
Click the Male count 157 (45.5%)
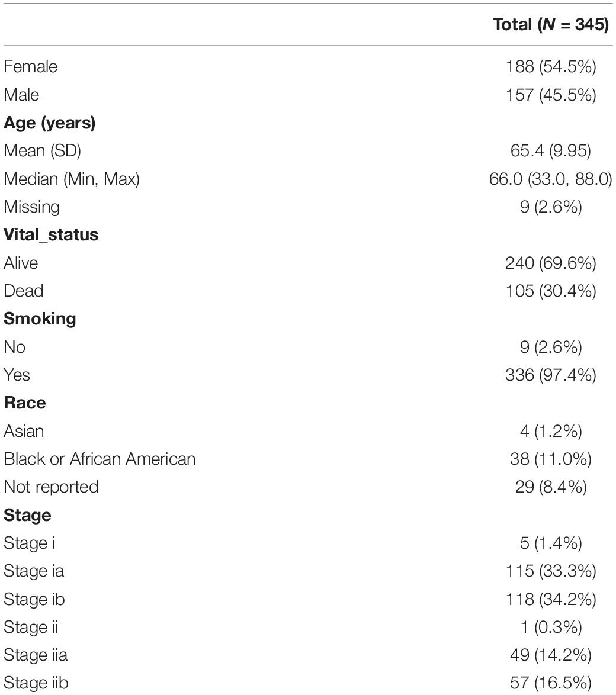click(x=551, y=95)
